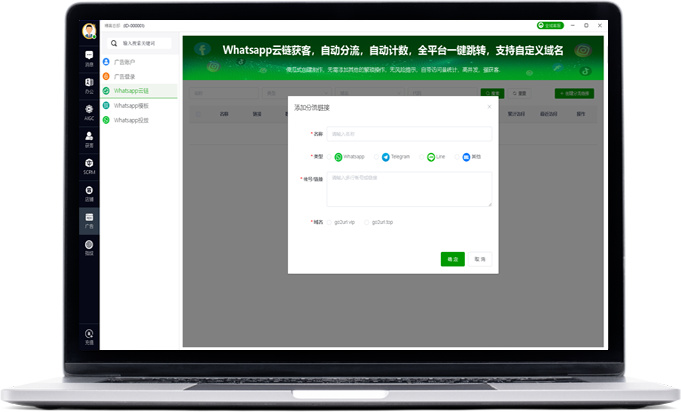Image resolution: width=681 pixels, height=412 pixels.
Task: Open Whatsapp投放 menu item
Action: point(139,120)
